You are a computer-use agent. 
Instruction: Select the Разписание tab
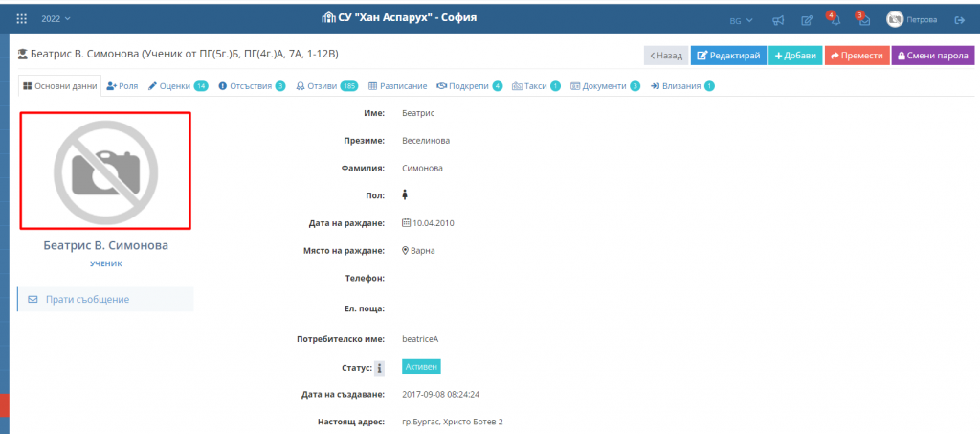coord(397,86)
